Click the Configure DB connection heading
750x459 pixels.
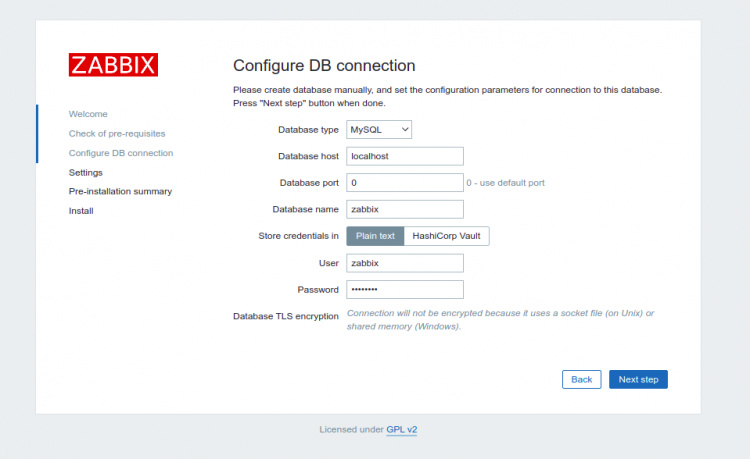[x=324, y=66]
